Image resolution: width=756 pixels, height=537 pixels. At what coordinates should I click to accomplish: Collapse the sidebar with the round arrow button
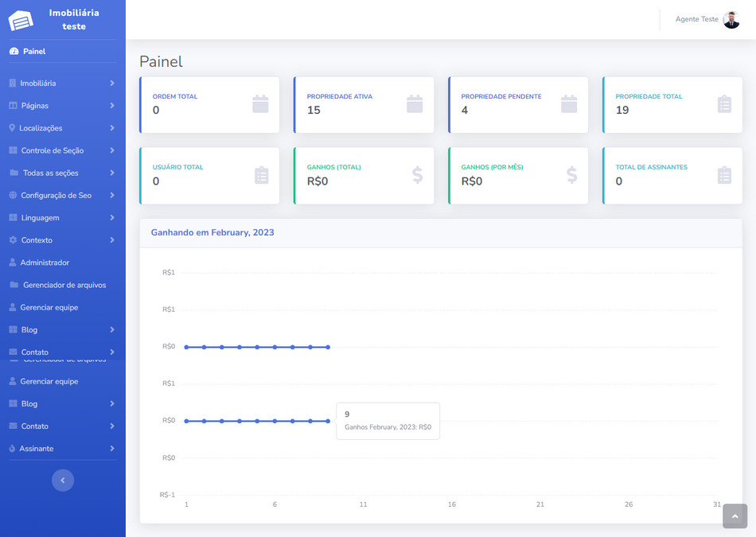63,480
